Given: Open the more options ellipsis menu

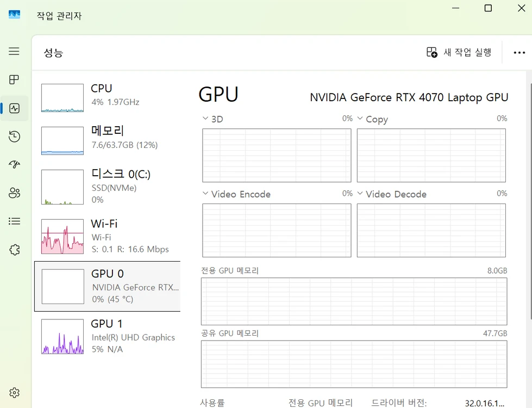Looking at the screenshot, I should pos(519,53).
